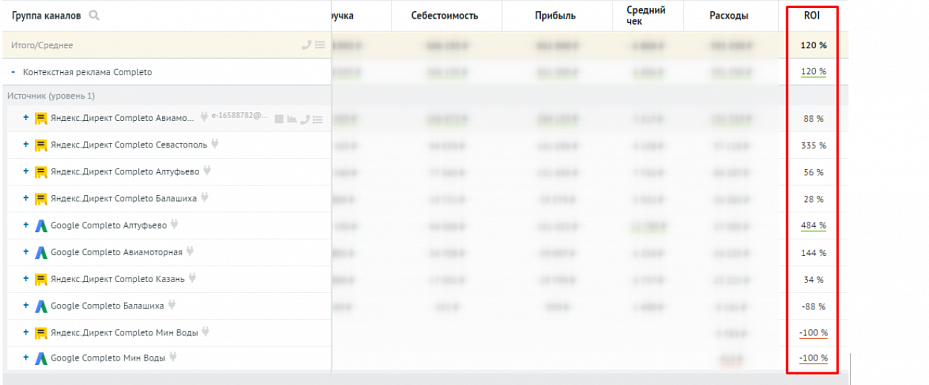
Task: Click the plug icon for Google Completo Мин Воды
Action: 172,357
